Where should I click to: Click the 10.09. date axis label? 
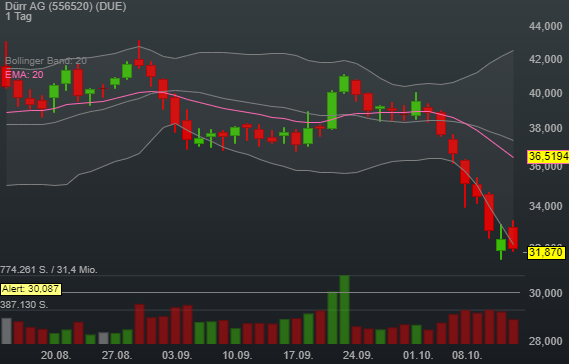237,355
